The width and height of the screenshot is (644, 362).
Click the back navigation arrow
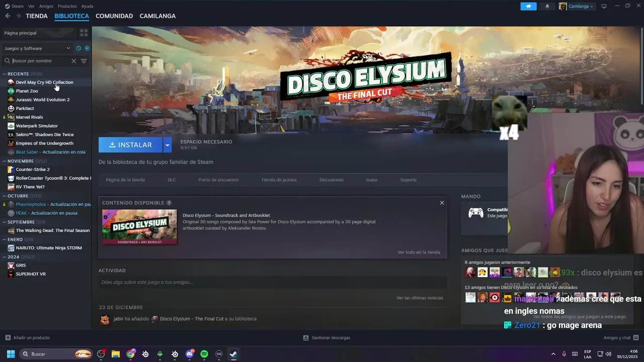click(8, 16)
